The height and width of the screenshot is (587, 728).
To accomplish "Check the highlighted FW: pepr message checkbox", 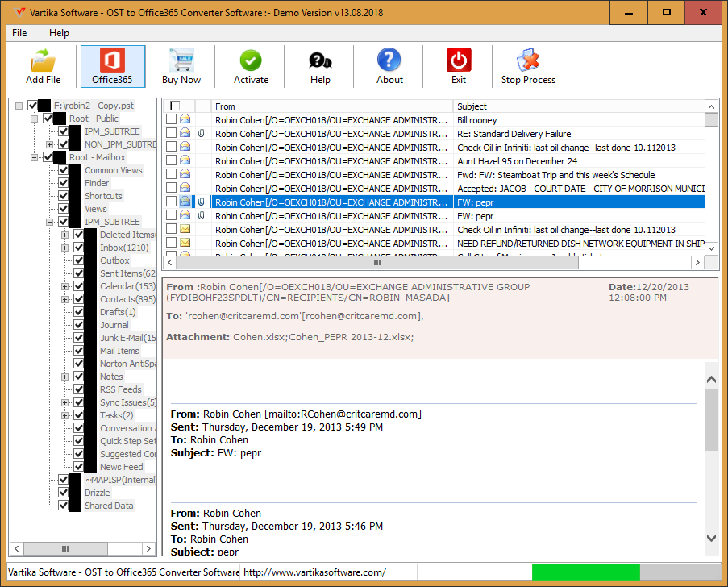I will (171, 202).
